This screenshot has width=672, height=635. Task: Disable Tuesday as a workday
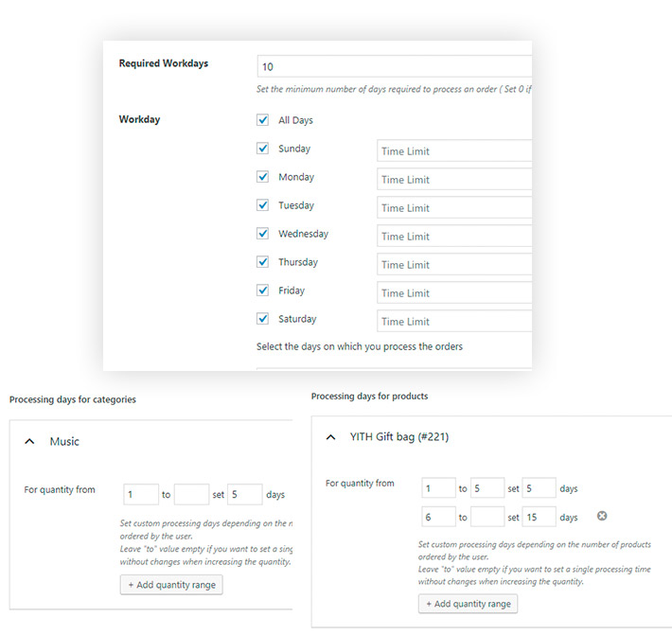(263, 205)
